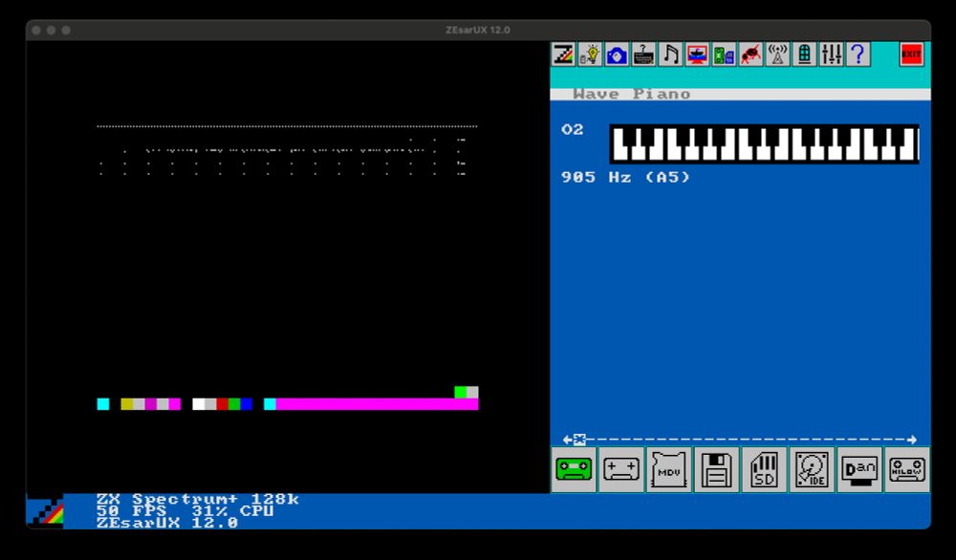
Task: Click the Wave Piano window title
Action: pos(632,94)
